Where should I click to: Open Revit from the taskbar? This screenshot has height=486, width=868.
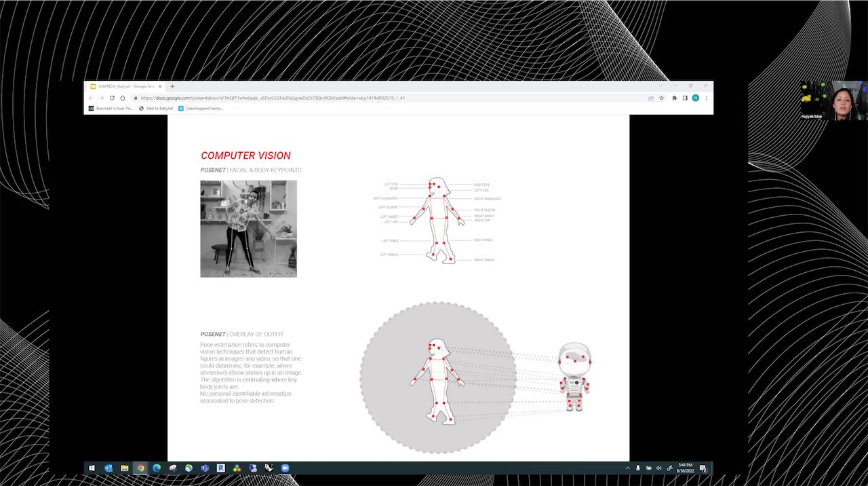[x=221, y=468]
